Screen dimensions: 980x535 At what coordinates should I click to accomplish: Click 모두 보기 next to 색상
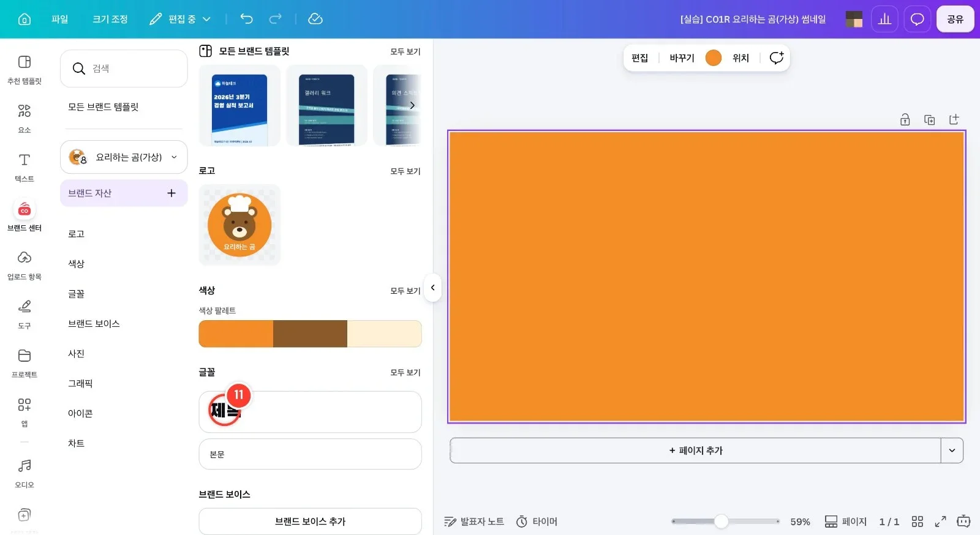click(405, 291)
